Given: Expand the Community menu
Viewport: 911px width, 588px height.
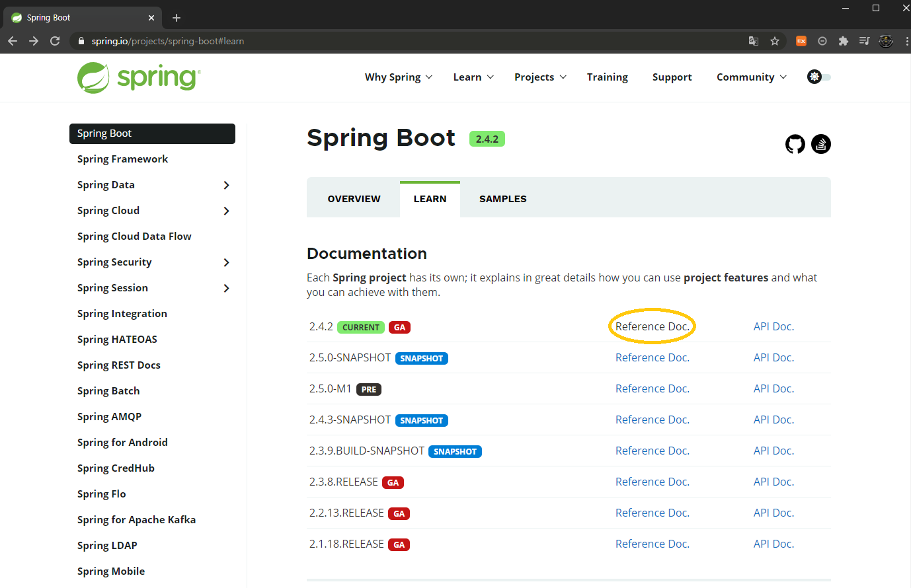Looking at the screenshot, I should tap(752, 77).
